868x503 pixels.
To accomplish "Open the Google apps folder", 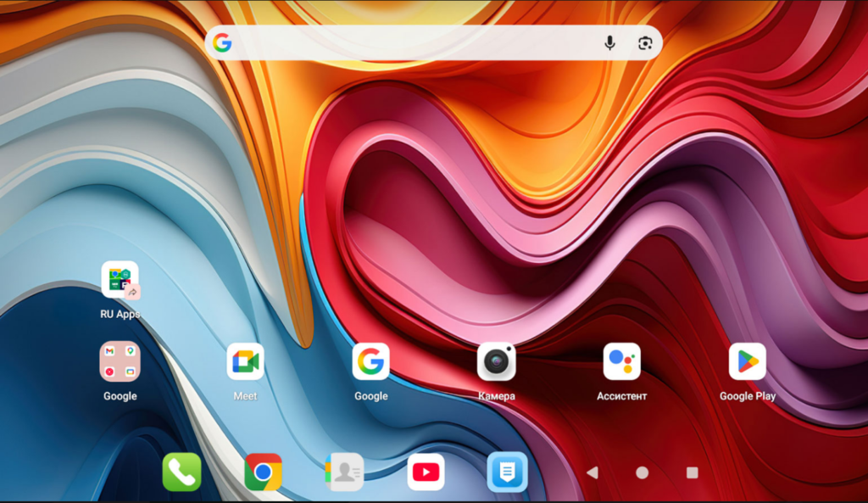I will pos(120,362).
